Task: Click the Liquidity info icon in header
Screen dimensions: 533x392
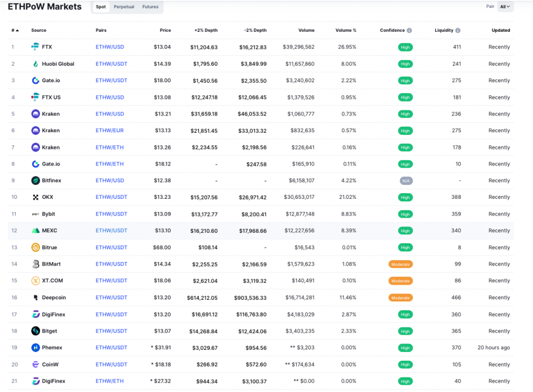Action: pyautogui.click(x=458, y=30)
